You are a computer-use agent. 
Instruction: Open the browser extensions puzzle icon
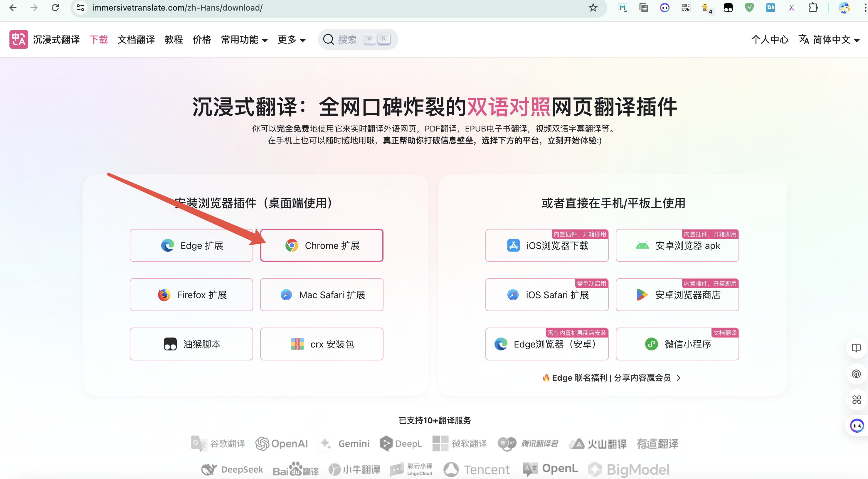(813, 8)
